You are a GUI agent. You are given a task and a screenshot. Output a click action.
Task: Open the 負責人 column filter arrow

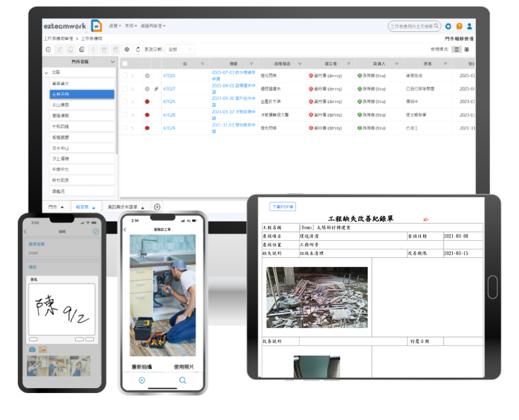(397, 63)
